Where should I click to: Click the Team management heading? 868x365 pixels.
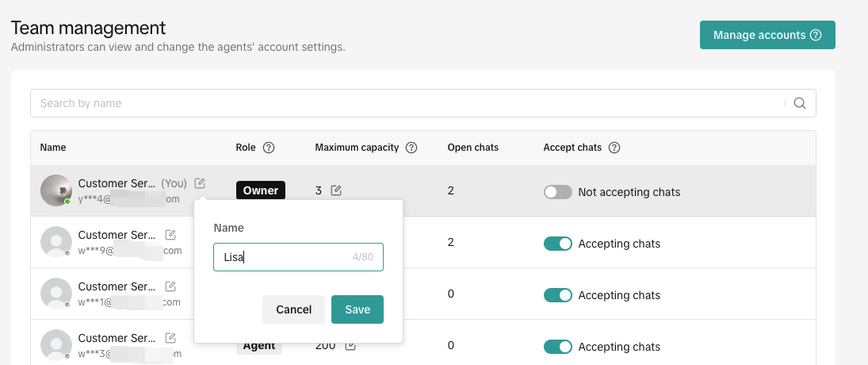[x=89, y=28]
